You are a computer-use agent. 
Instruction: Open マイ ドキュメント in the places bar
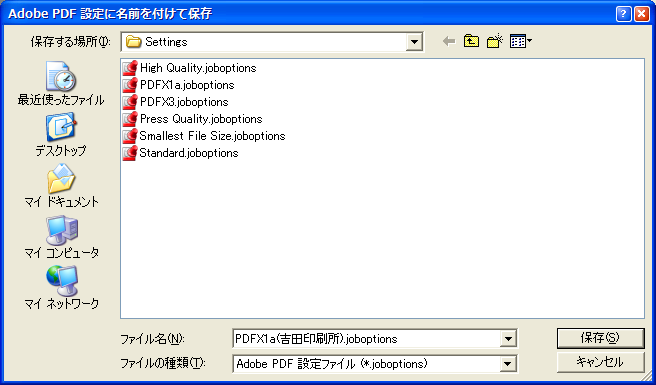click(61, 185)
